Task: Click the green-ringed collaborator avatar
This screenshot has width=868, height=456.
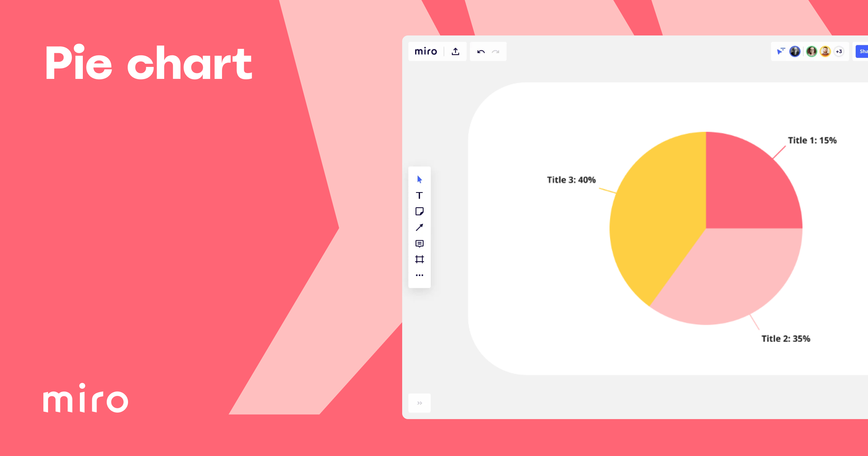Action: pos(812,51)
